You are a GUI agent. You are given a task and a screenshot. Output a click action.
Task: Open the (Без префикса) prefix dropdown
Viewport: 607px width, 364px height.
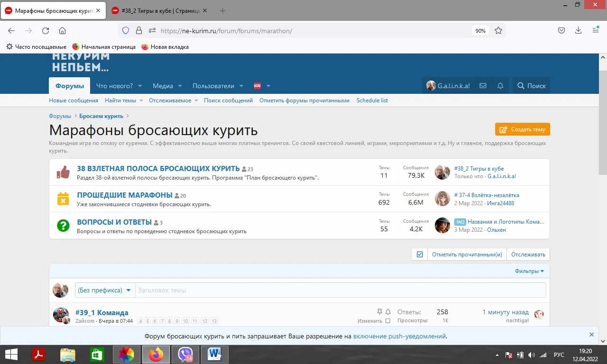point(104,290)
